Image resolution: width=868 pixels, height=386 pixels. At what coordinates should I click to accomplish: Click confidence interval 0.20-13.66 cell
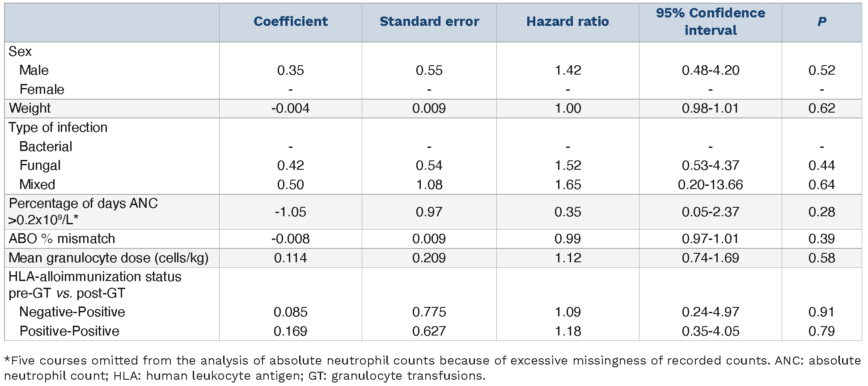click(710, 185)
